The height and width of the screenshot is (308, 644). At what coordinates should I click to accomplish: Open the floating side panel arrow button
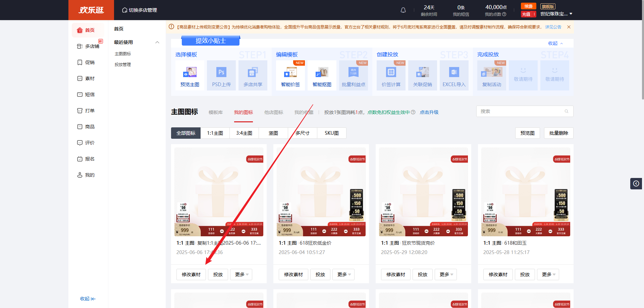coord(636,183)
